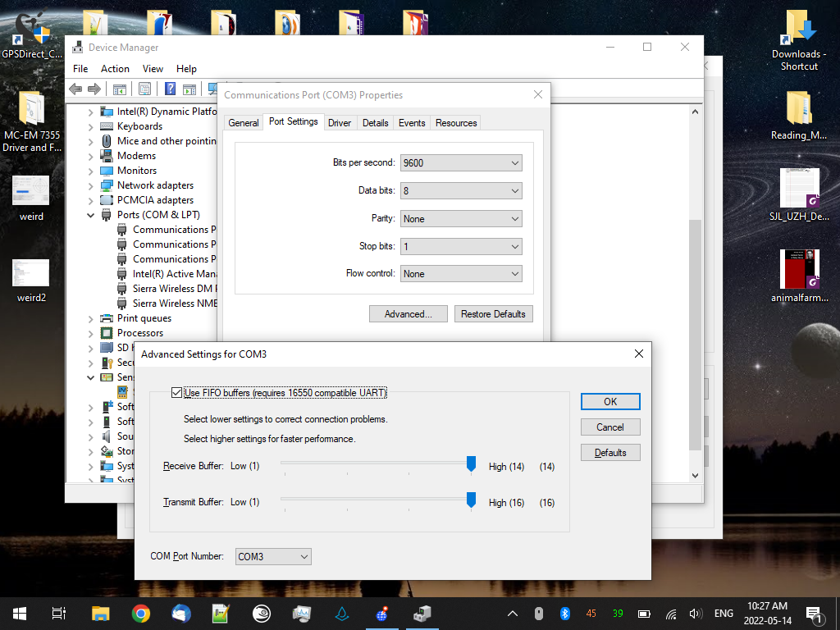Click the Restore Defaults button
The image size is (840, 630).
coord(493,314)
